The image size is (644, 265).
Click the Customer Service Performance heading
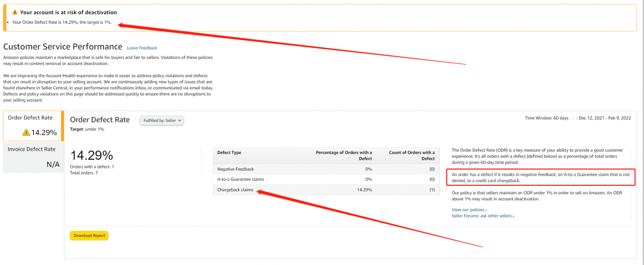(x=63, y=47)
